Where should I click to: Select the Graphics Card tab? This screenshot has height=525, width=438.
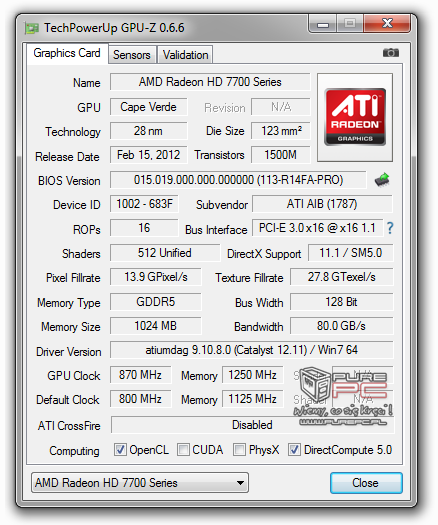(x=67, y=53)
